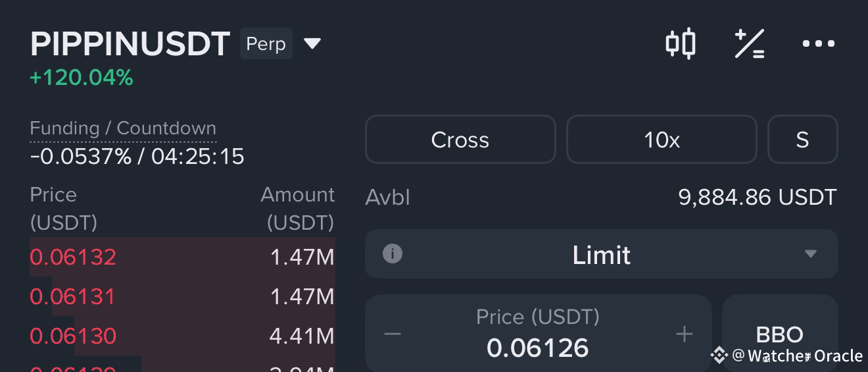Select the 0.06130 ask price row
The height and width of the screenshot is (372, 868).
click(182, 336)
